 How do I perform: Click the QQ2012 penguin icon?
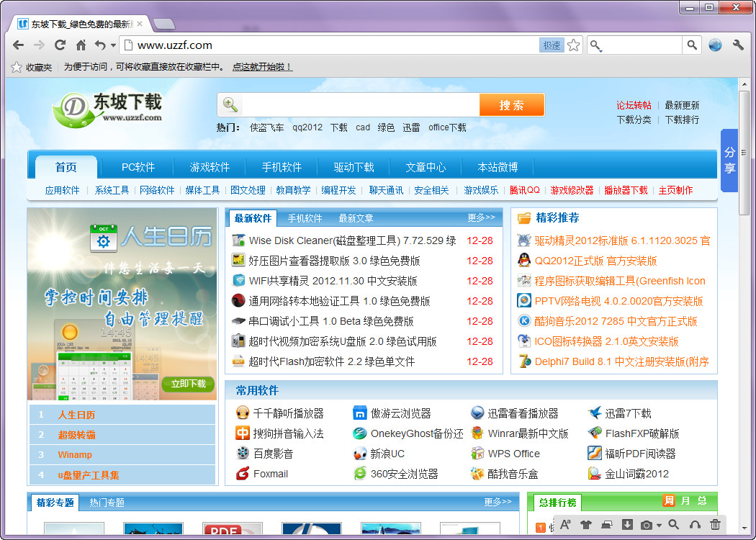click(x=524, y=261)
